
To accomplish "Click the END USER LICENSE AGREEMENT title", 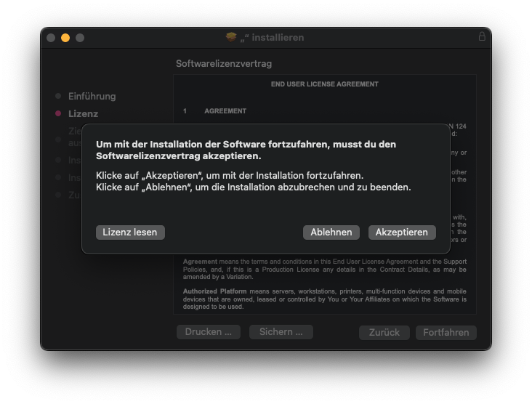I will [x=324, y=84].
